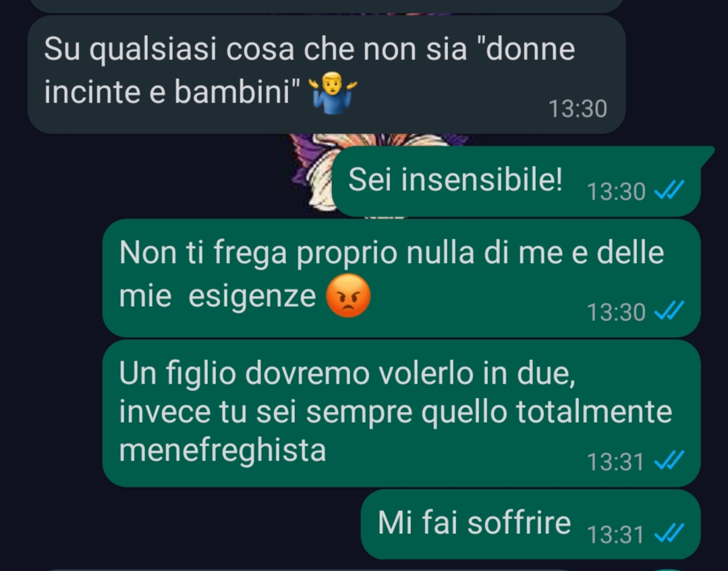Select the "Mi fai soffrire" message bubble
This screenshot has width=728, height=571.
pyautogui.click(x=530, y=524)
